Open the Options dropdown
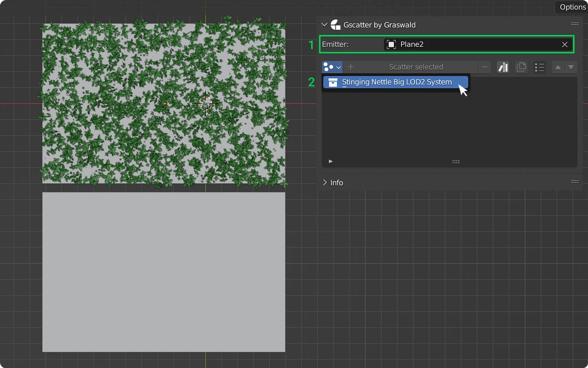The height and width of the screenshot is (368, 588). pos(572,7)
